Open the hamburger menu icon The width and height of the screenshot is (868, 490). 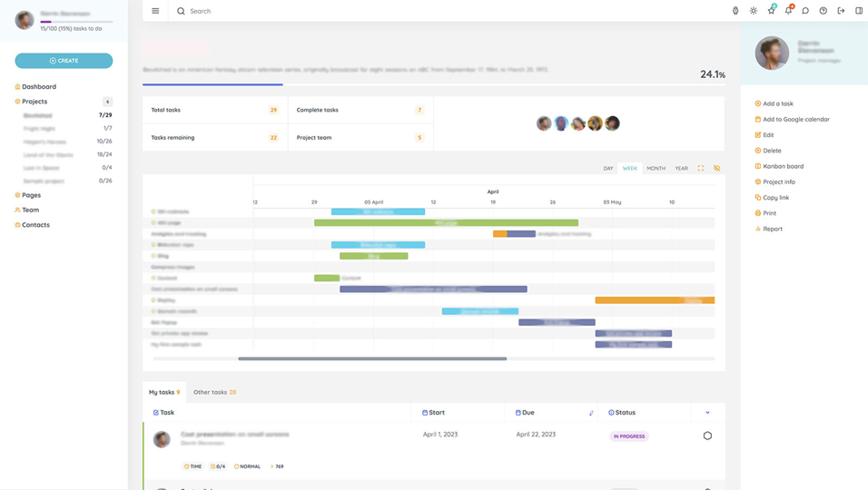pyautogui.click(x=155, y=11)
